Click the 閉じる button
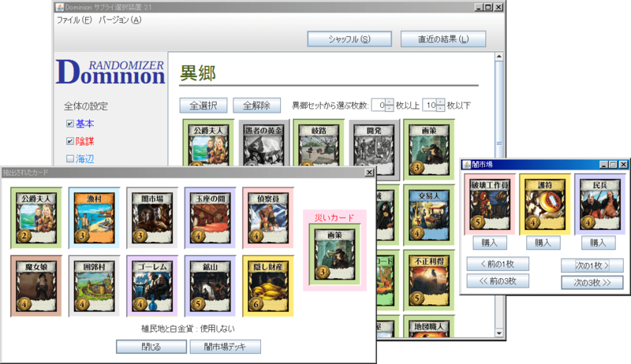This screenshot has height=364, width=631. [151, 347]
